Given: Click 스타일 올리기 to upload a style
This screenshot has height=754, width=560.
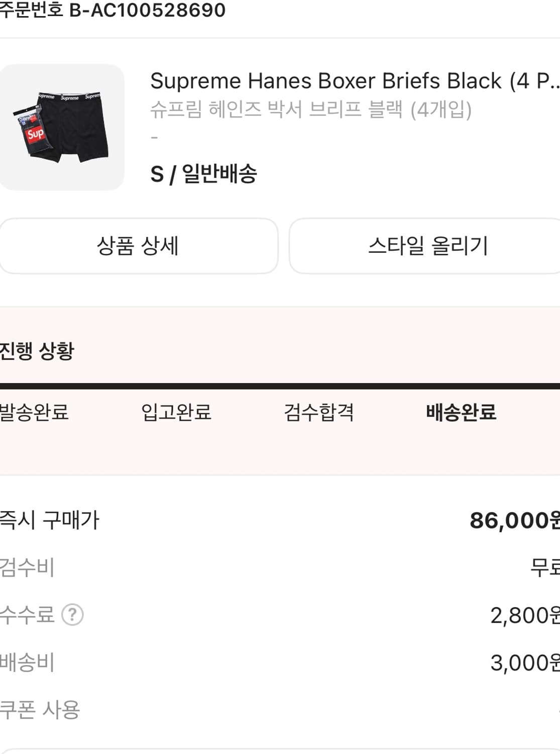Looking at the screenshot, I should (430, 246).
